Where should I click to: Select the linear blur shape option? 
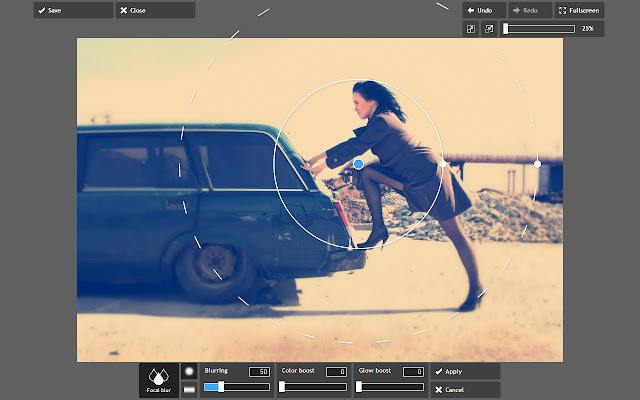coord(188,389)
